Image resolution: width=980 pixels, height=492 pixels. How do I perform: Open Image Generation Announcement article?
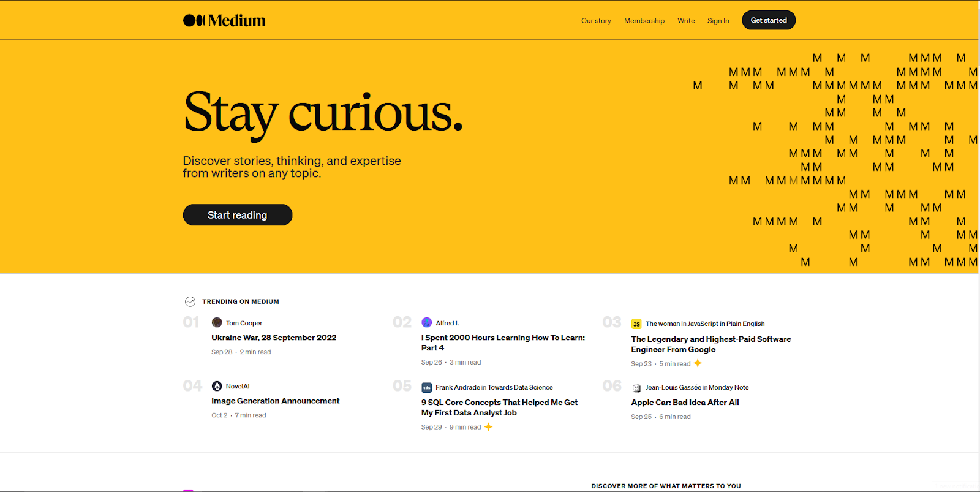click(276, 401)
